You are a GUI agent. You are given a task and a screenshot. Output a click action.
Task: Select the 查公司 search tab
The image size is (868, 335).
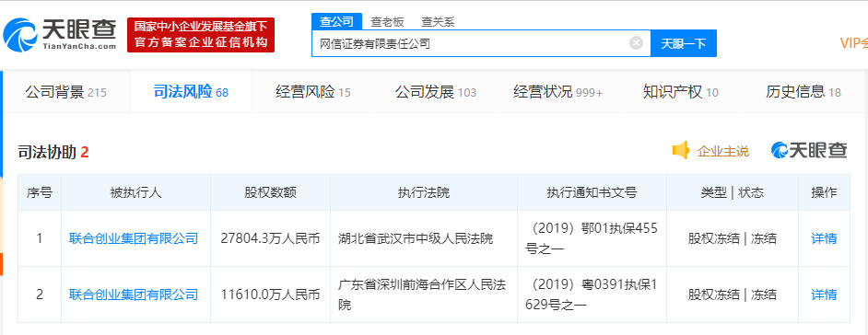[x=336, y=21]
